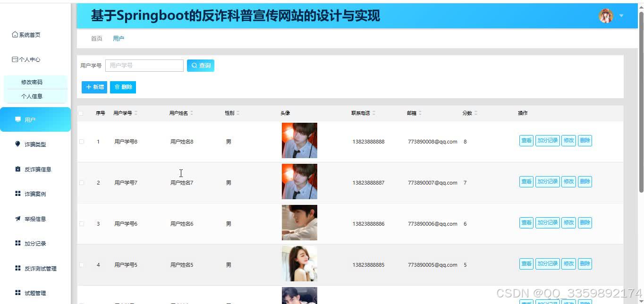Screen dimensions: 644x304
Task: Click email 773890008@qq.com cell
Action: pos(432,142)
